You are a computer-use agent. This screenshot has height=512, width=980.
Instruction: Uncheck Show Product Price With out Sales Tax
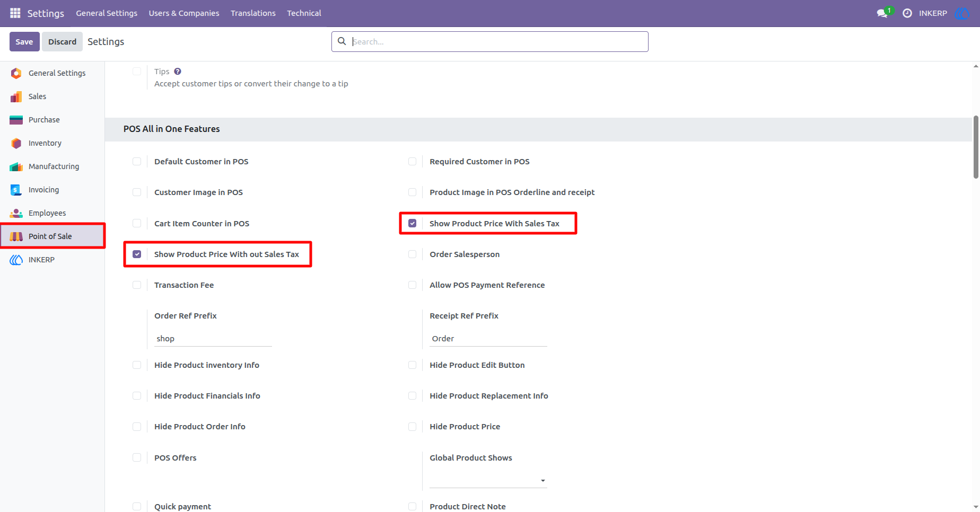(137, 254)
